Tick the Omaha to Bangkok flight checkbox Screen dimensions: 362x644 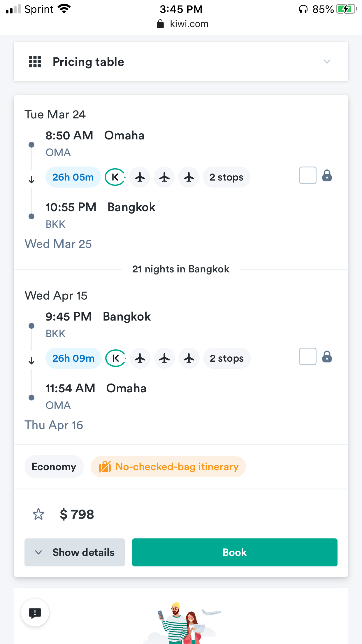pos(307,176)
